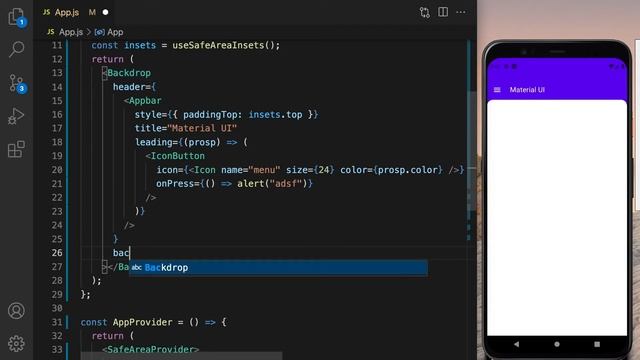Click the "Material UI" title string on line 17

(202, 128)
